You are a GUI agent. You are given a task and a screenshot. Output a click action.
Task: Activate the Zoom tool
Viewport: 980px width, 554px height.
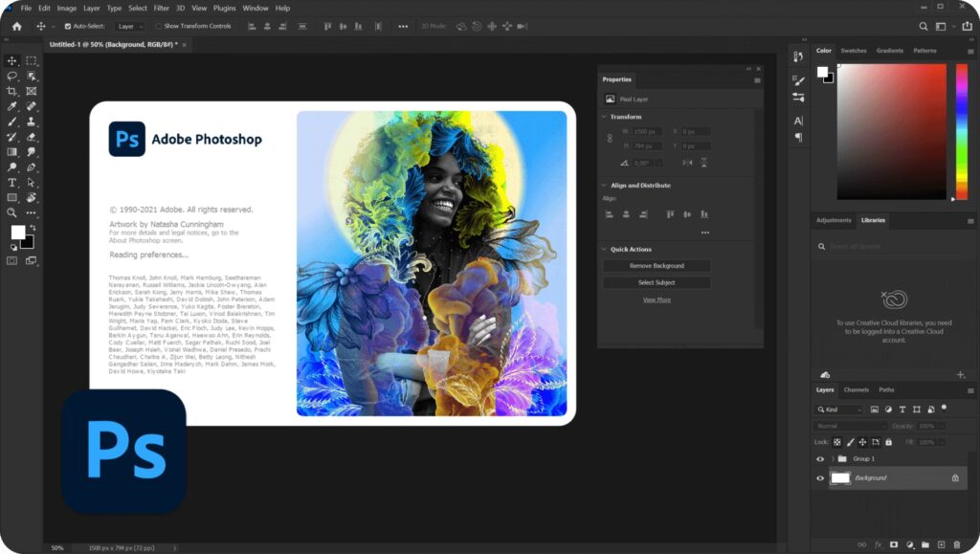pyautogui.click(x=12, y=212)
